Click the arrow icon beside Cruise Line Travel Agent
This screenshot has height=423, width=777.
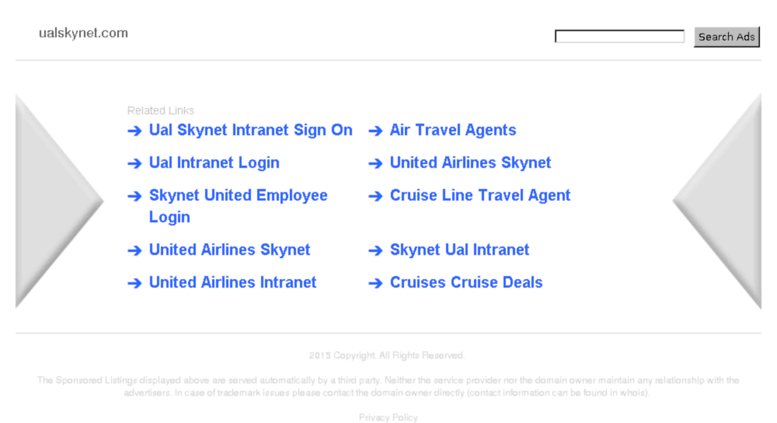pyautogui.click(x=375, y=197)
